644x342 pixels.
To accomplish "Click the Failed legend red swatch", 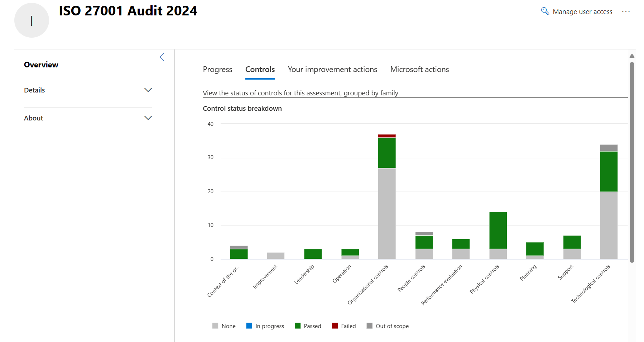I will click(x=335, y=326).
